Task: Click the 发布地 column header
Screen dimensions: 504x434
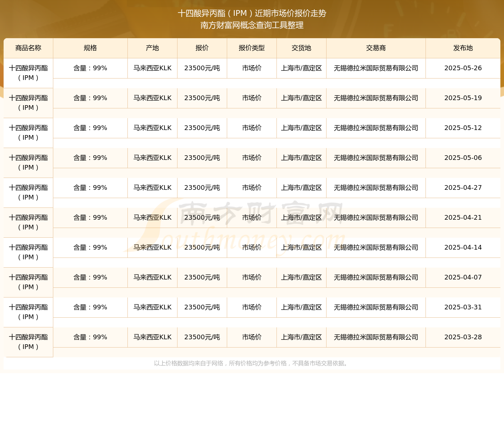Action: 463,48
